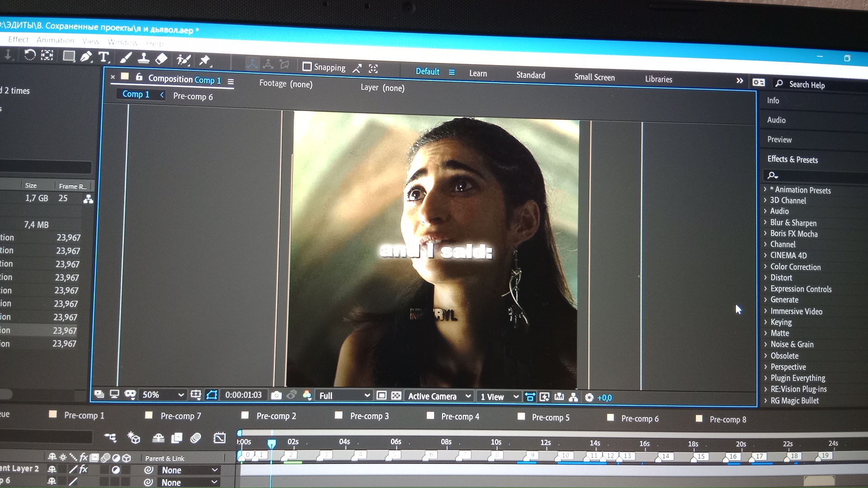Toggle transparency grid in viewer
The height and width of the screenshot is (488, 868).
[x=396, y=396]
